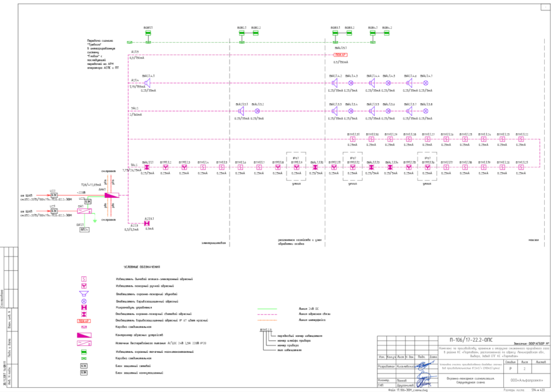Select Охранно-пожарная сигнализация title text
Screen dimensions: 551x392
pyautogui.click(x=471, y=379)
